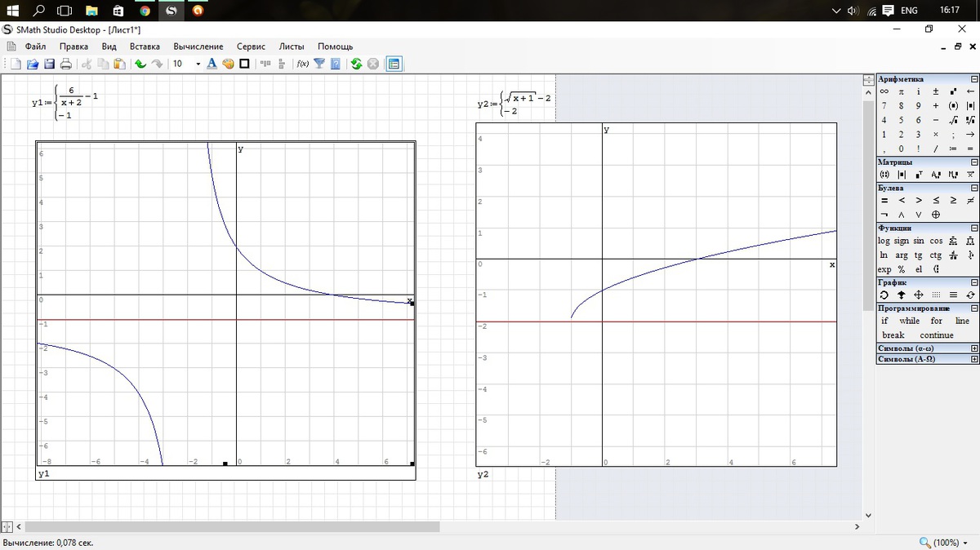Collapse the Арифметика panel
Screen dimensions: 980x550
(974, 79)
